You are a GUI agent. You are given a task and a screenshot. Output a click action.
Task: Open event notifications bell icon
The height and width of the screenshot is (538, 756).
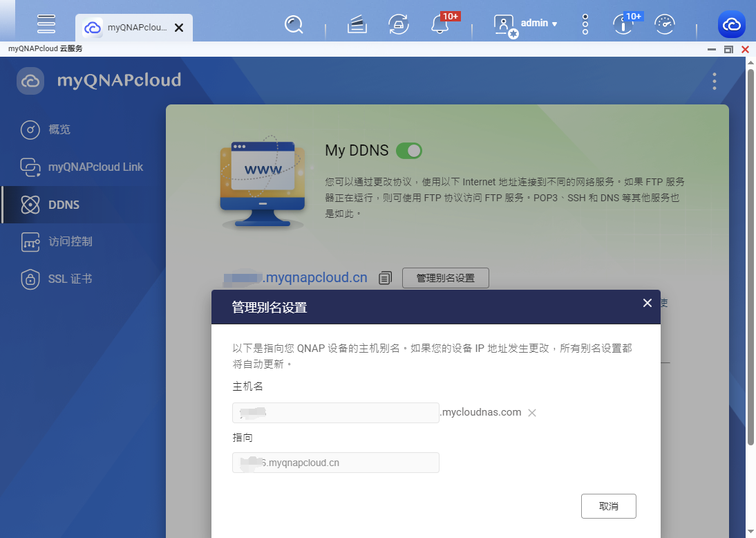440,24
